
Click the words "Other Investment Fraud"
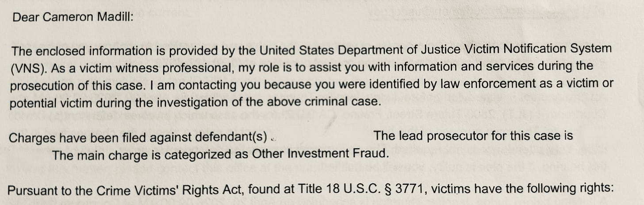320,154
